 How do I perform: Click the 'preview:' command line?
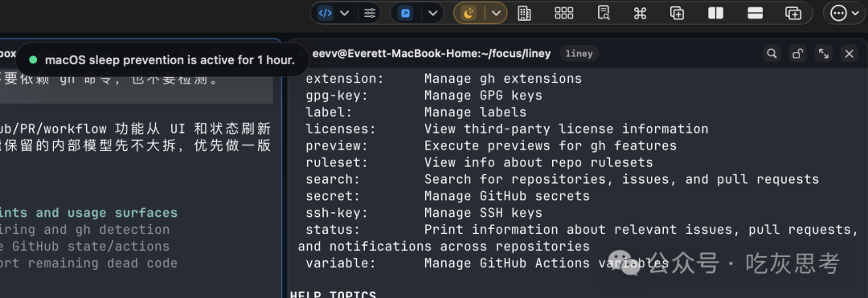click(491, 146)
